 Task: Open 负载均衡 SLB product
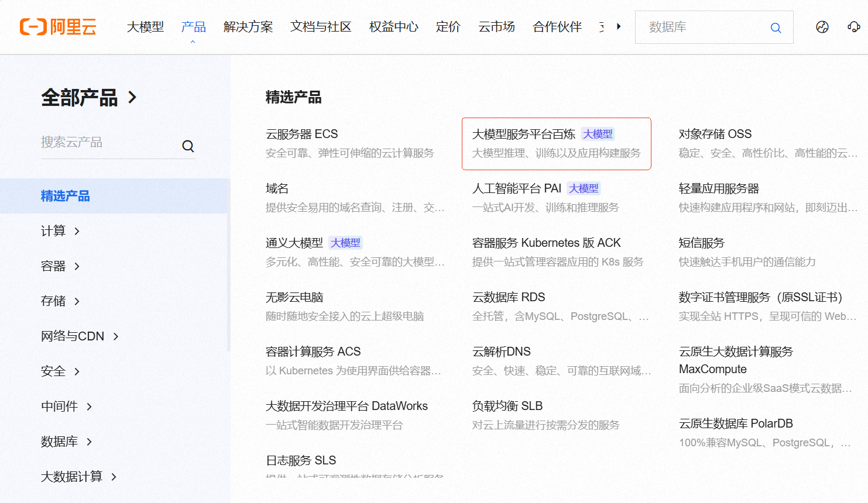[x=507, y=406]
